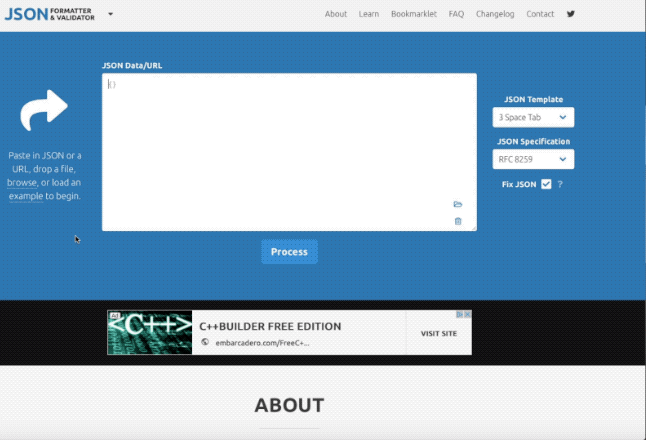Open the JSON Template dropdown
646x440 pixels.
point(533,118)
